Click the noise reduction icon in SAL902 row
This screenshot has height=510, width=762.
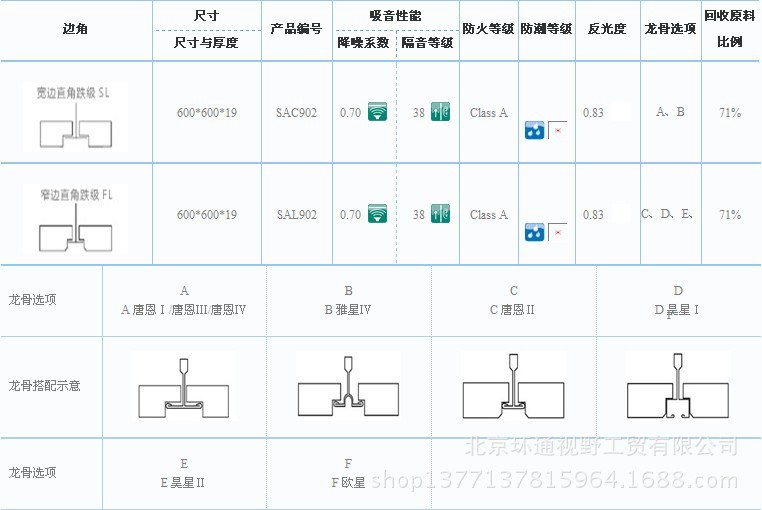(x=377, y=214)
